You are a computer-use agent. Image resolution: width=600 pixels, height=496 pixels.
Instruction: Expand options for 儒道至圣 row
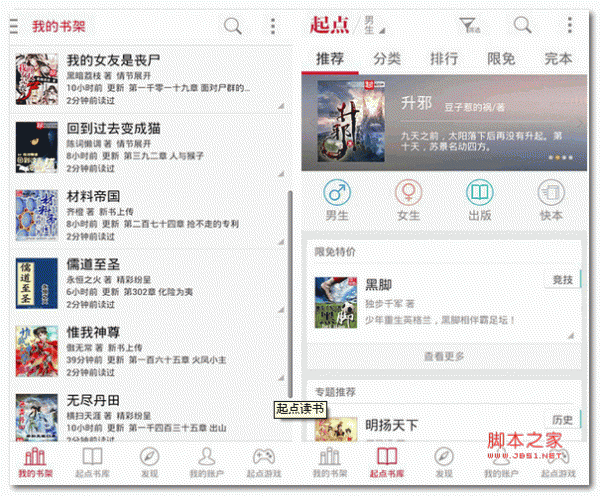click(x=281, y=310)
